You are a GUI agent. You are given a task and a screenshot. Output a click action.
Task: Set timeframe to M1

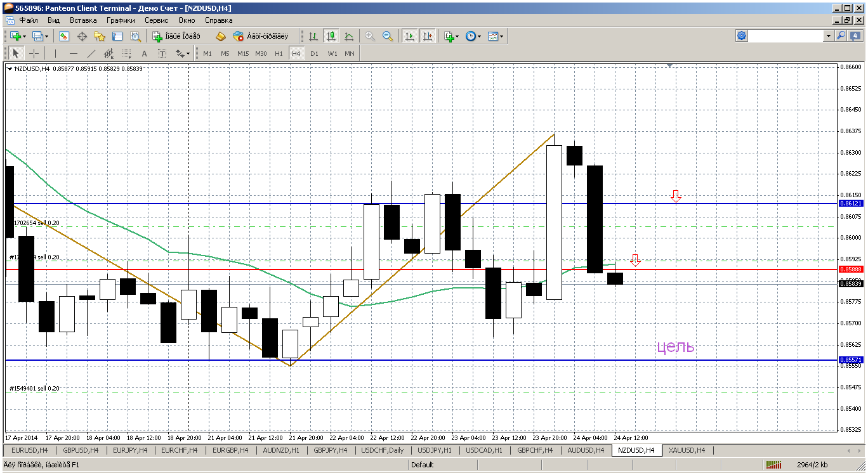(207, 54)
